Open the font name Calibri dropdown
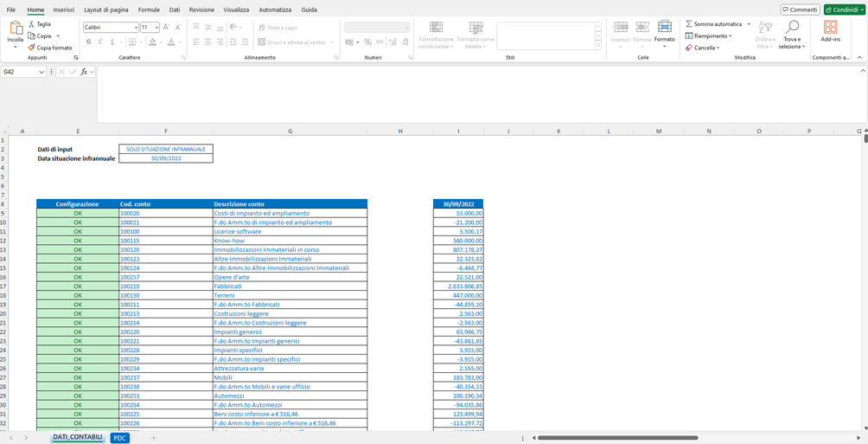 point(137,27)
